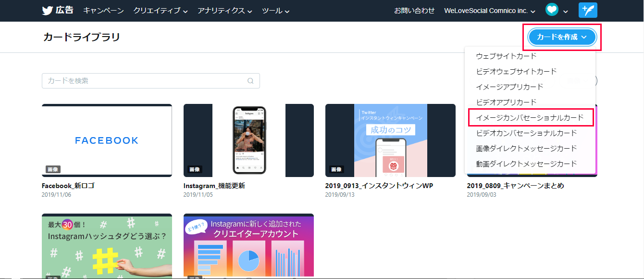
Task: Open the キャンペーン menu
Action: pyautogui.click(x=103, y=11)
